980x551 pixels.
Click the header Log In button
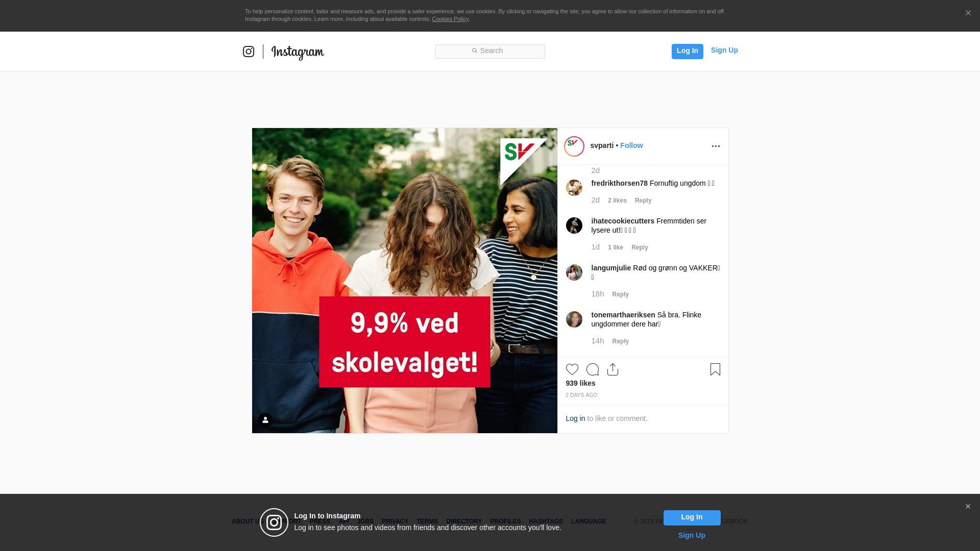[687, 51]
